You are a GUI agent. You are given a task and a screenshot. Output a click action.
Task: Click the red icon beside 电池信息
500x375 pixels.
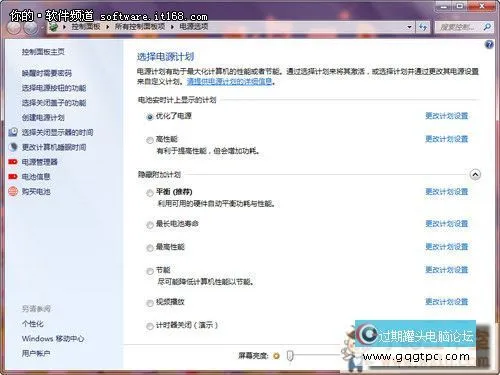13,176
